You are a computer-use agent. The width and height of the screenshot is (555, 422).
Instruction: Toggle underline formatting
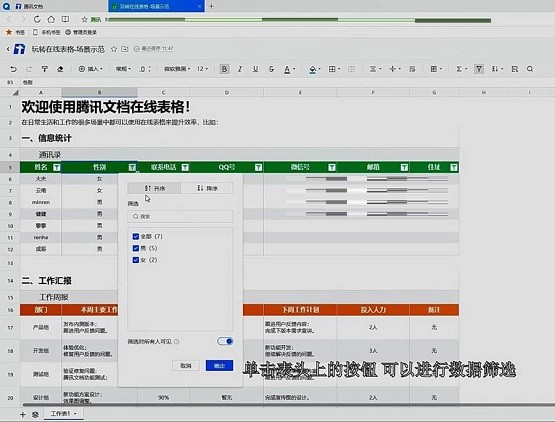pos(256,69)
